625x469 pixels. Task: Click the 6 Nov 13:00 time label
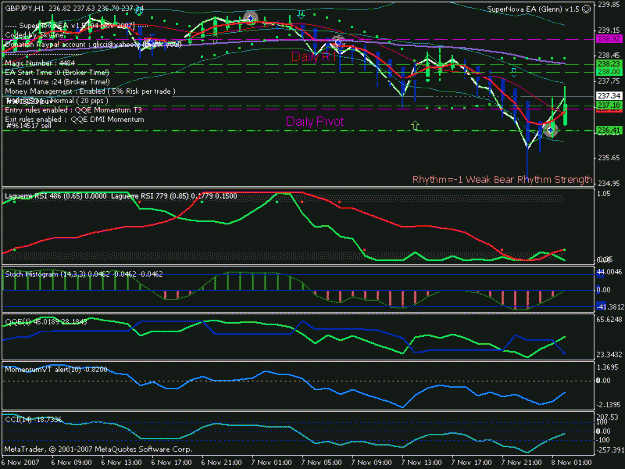point(121,463)
